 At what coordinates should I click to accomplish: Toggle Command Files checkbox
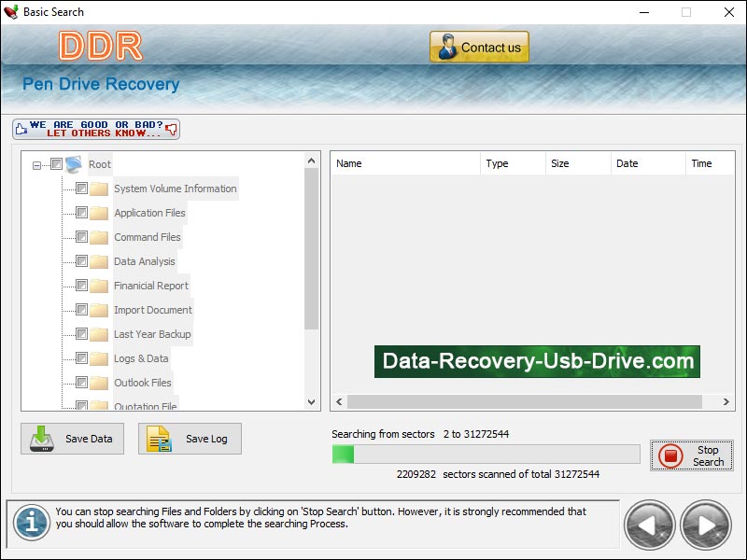[x=81, y=237]
